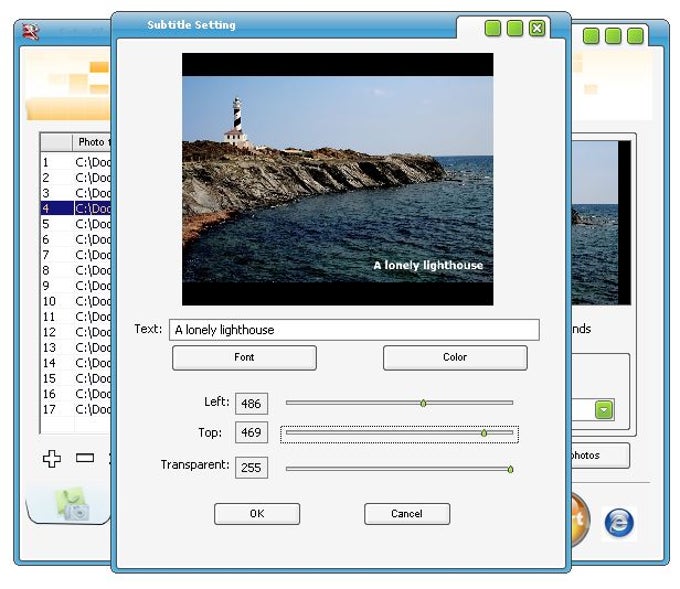Click the Top position slider handle
680x589 pixels.
[484, 433]
